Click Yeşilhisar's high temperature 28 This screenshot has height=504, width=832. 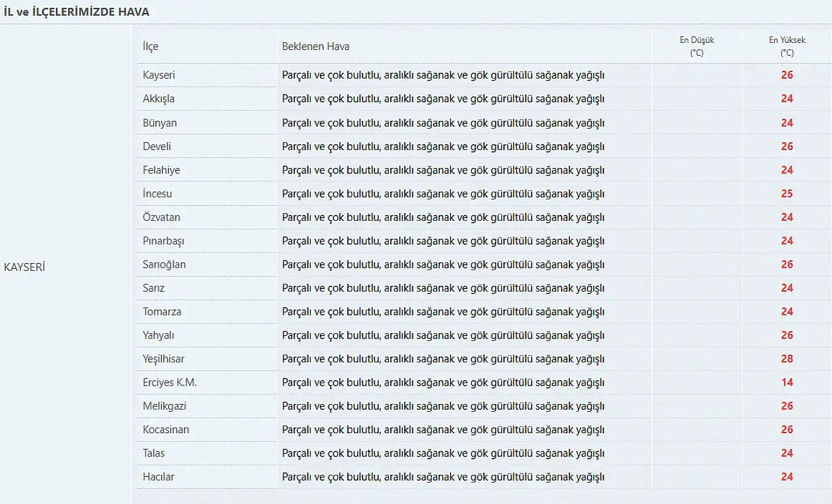[x=787, y=359]
